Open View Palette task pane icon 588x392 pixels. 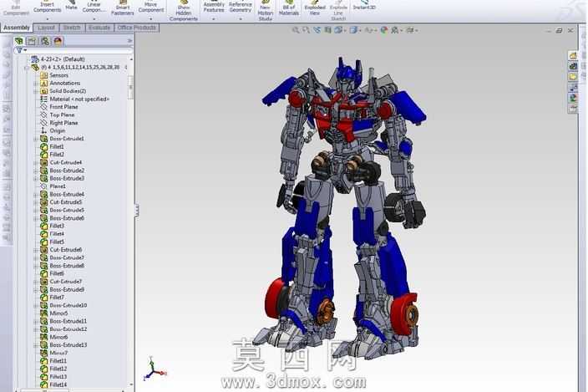pyautogui.click(x=573, y=88)
